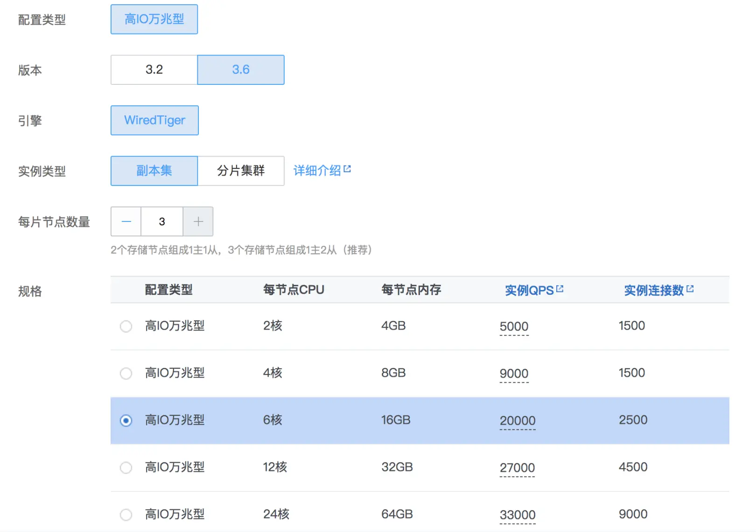The image size is (756, 532).
Task: Select the 6核 16GB spec radio button
Action: tap(126, 421)
